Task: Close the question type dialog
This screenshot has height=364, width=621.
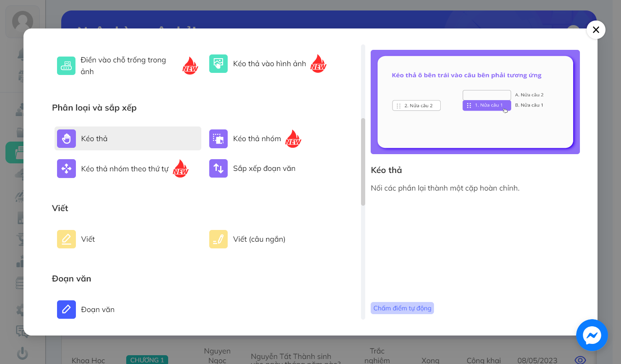Action: [596, 30]
